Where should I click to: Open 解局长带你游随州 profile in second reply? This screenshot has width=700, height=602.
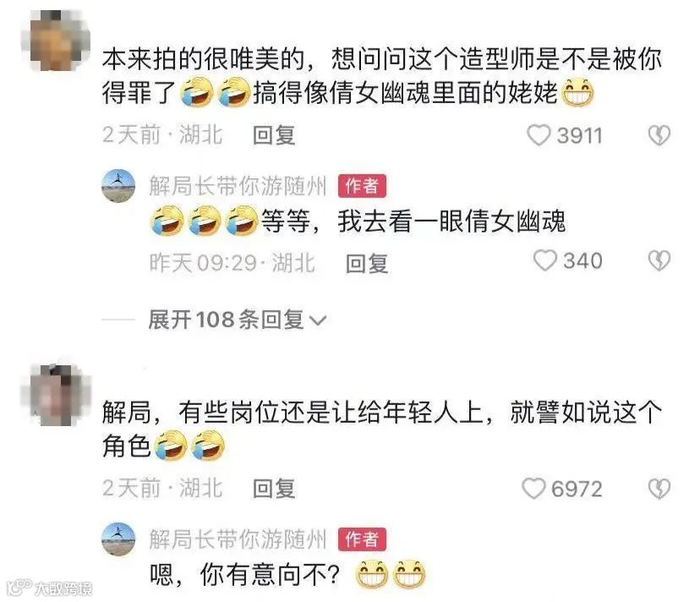tap(238, 539)
